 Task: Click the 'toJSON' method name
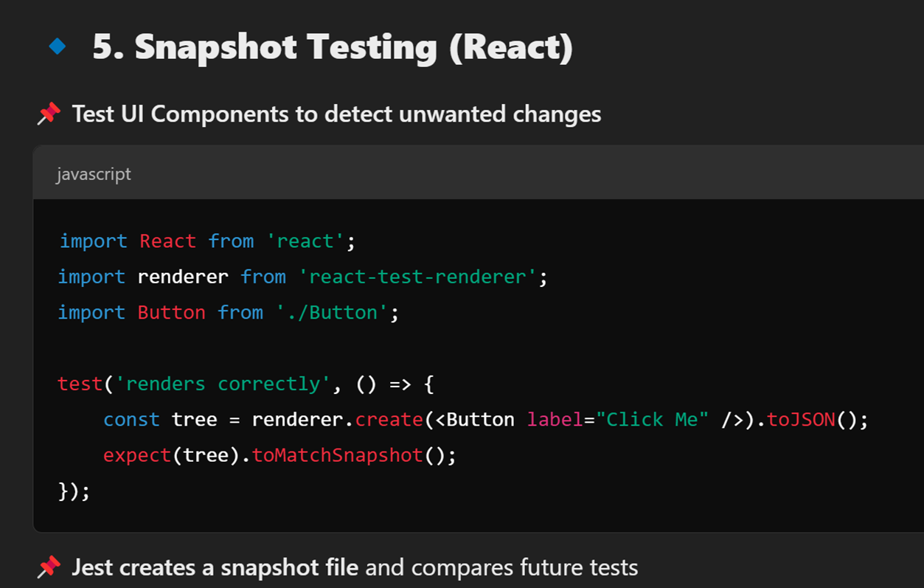click(x=801, y=420)
